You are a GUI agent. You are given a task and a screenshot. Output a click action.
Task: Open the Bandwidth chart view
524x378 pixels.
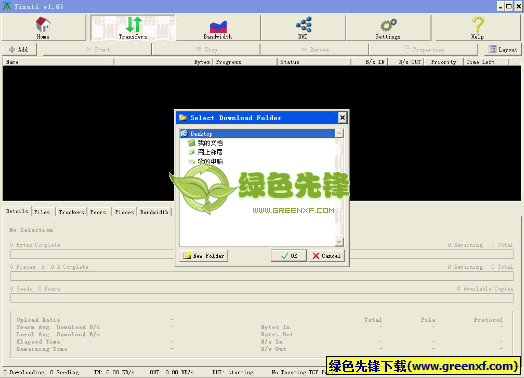click(218, 28)
